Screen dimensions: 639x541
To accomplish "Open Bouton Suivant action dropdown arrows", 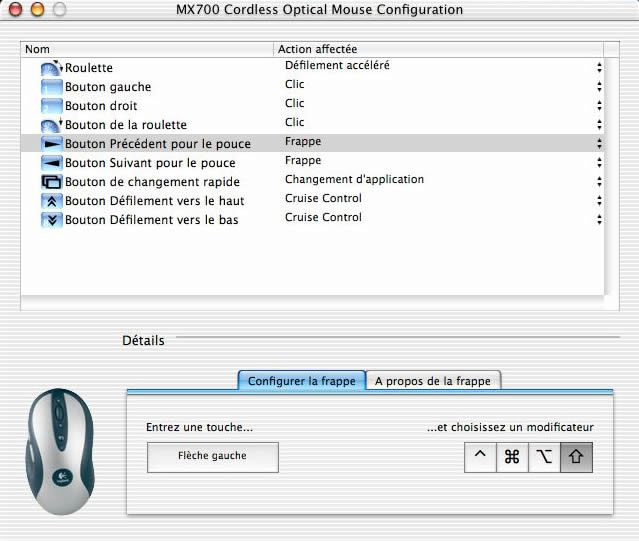I will 599,163.
